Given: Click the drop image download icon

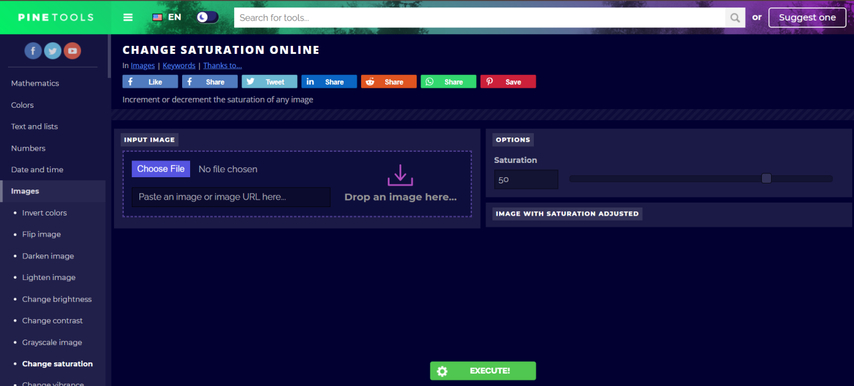Looking at the screenshot, I should pyautogui.click(x=400, y=175).
